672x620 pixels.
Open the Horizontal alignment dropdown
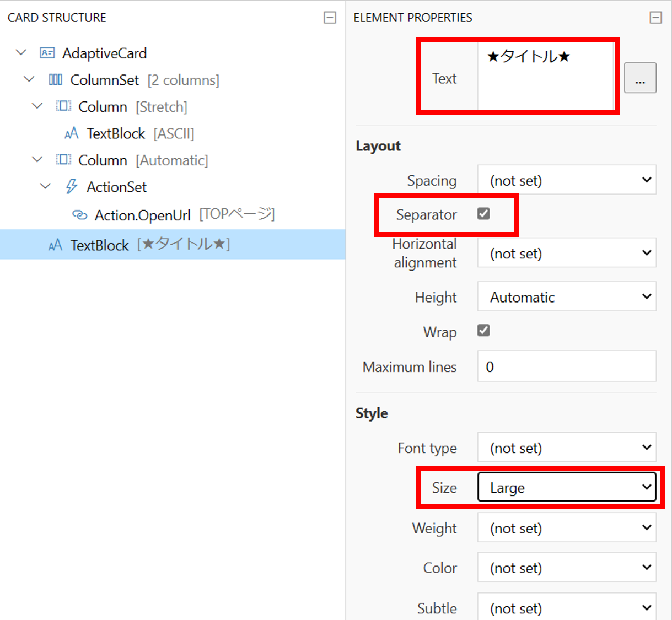click(567, 253)
